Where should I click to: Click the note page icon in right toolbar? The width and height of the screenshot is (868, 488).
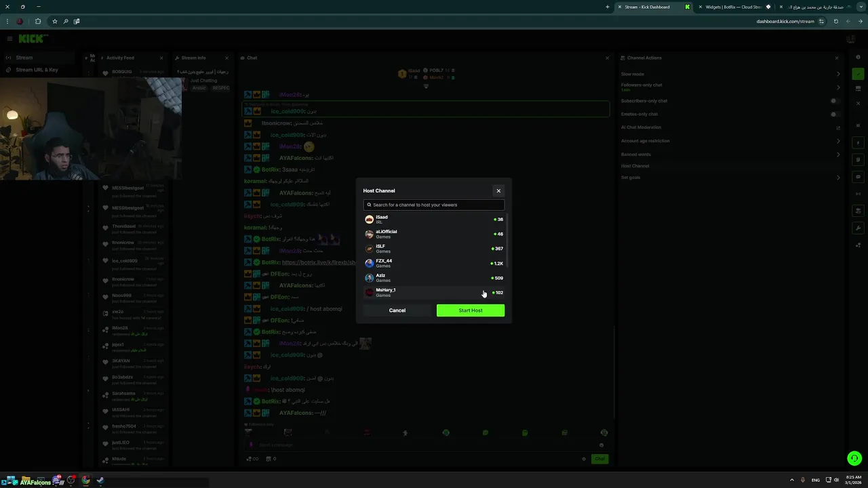(859, 160)
